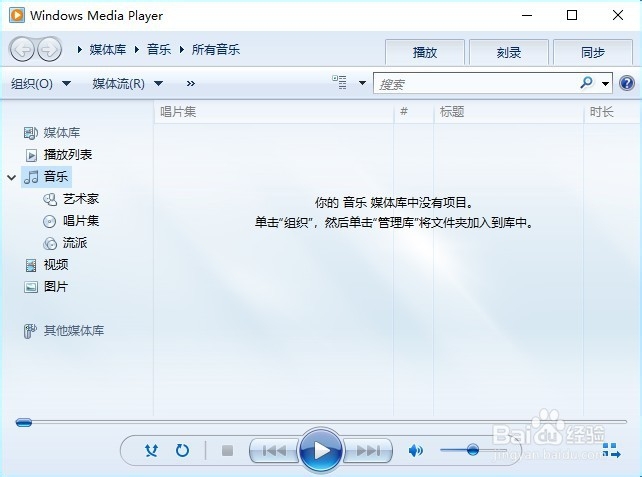
Task: Select 唱片集 under 音乐
Action: point(81,221)
